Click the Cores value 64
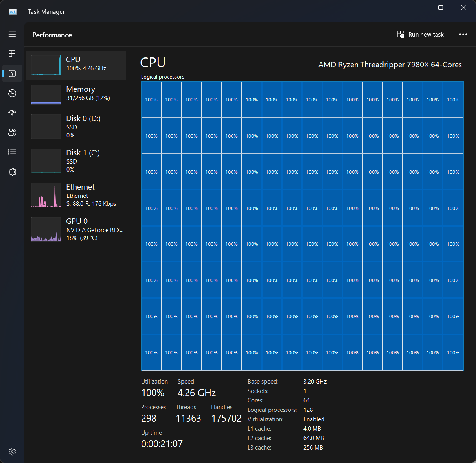Image resolution: width=476 pixels, height=463 pixels. click(307, 400)
